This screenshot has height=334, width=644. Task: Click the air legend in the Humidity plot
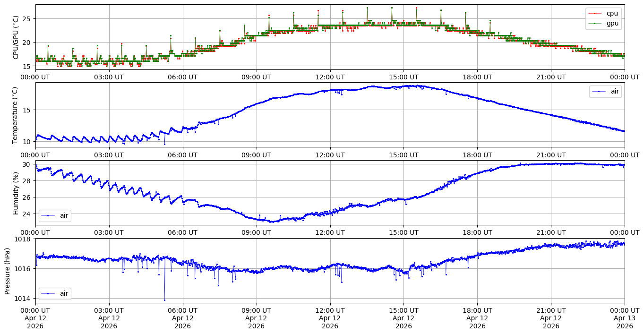55,216
